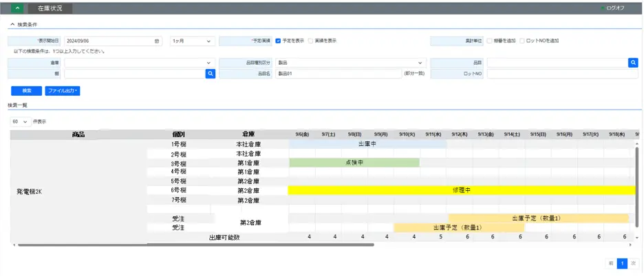644x277 pixels.
Task: Open the 倉庫 dropdown
Action: [x=140, y=63]
